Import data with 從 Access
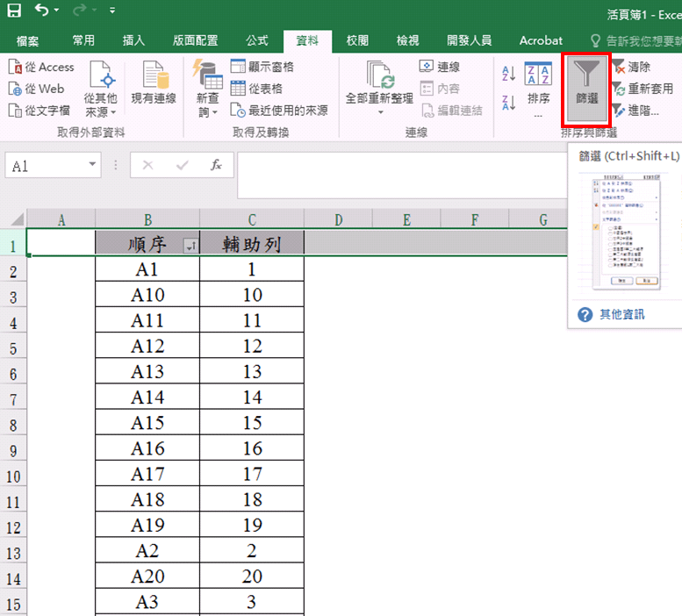The height and width of the screenshot is (616, 682). (42, 67)
